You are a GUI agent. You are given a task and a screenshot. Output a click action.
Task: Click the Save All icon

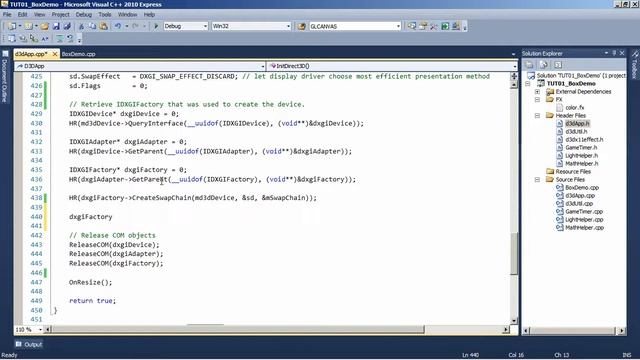click(x=67, y=26)
